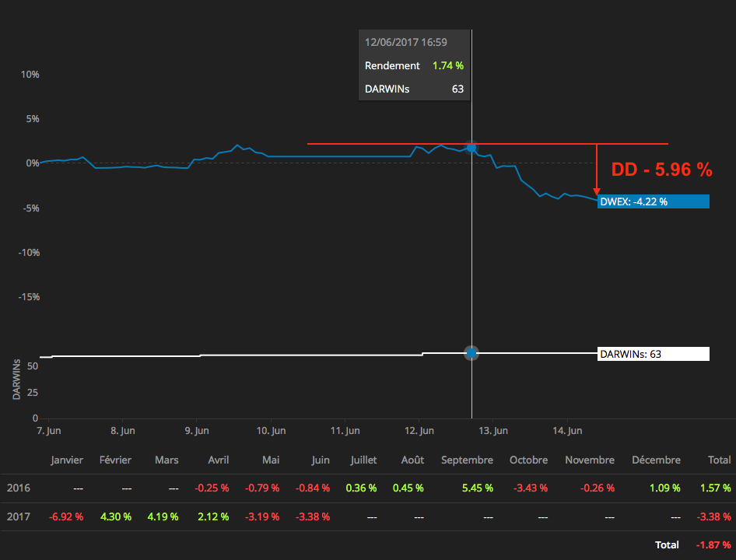Screen dimensions: 736x560
Task: Click the 4.30 % cell for Février 2017
Action: pos(116,516)
